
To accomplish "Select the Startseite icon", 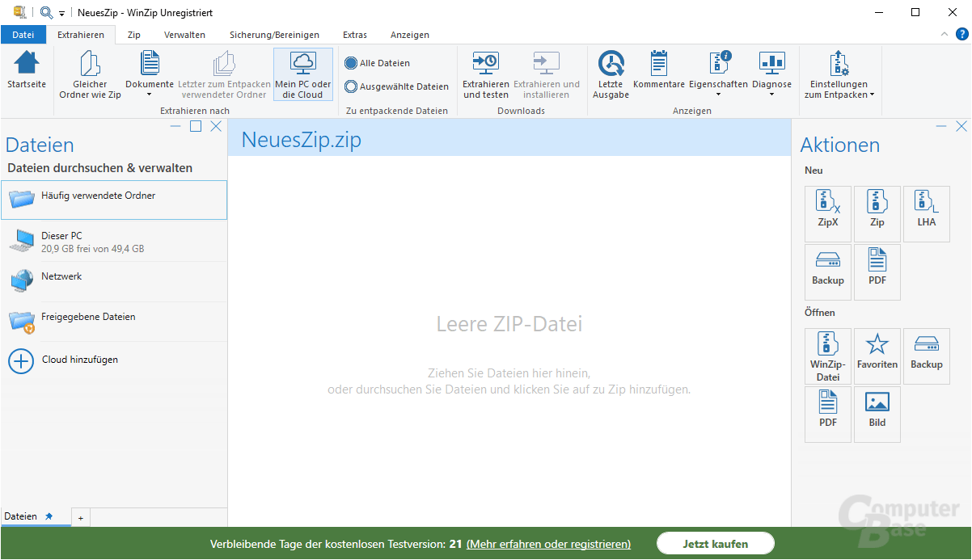I will pos(27,74).
